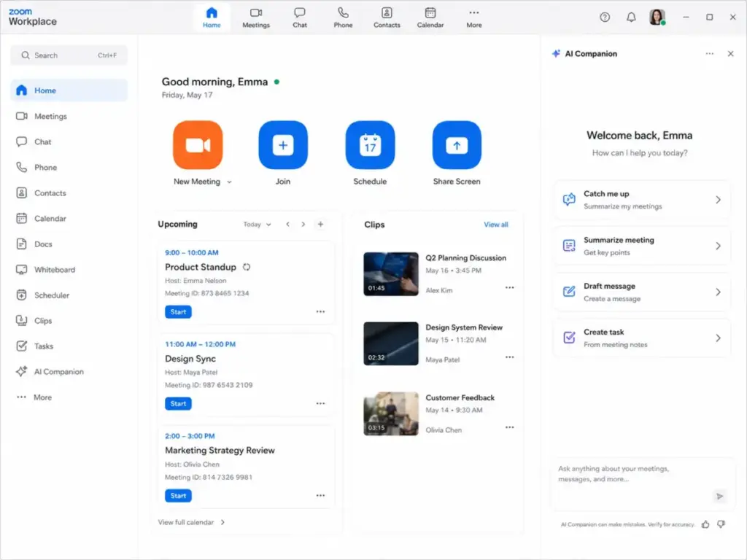The width and height of the screenshot is (747, 560).
Task: Expand New Meeting dropdown arrow
Action: (229, 182)
